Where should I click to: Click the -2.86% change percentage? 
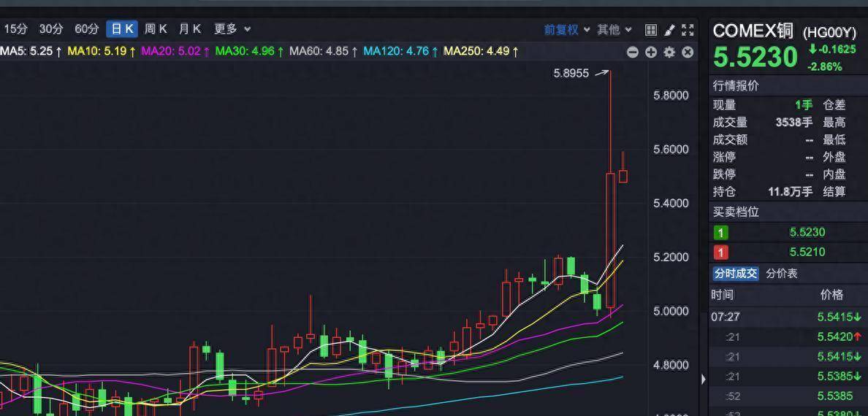click(825, 67)
